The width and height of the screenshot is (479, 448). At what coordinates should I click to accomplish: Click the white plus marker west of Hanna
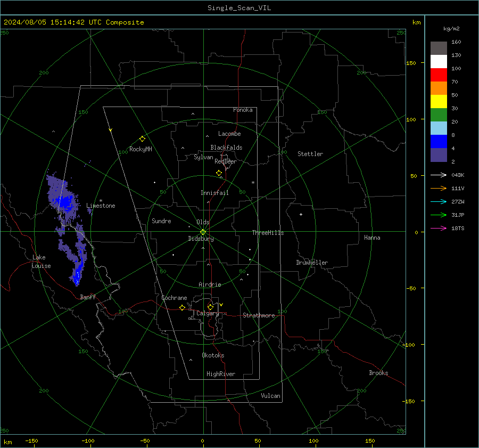coord(301,214)
